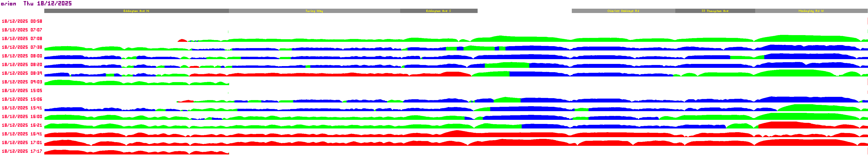Select the Eddington Ave N road header
This screenshot has height=156, width=868.
click(136, 11)
